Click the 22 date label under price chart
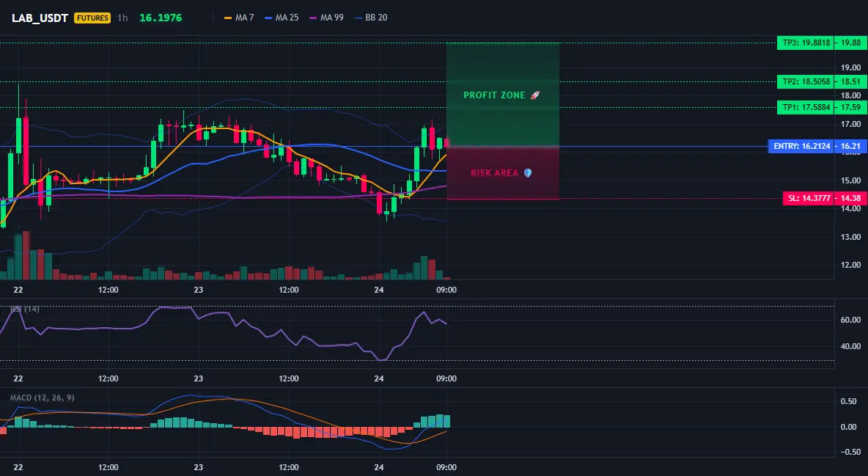868x476 pixels. coord(18,290)
